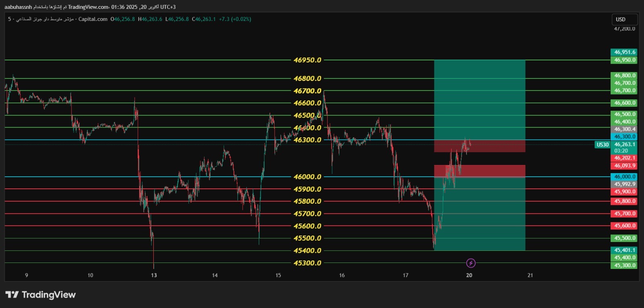Viewport: 644px width, 308px height.
Task: Select the 46950.0 yellow level text
Action: click(x=308, y=60)
